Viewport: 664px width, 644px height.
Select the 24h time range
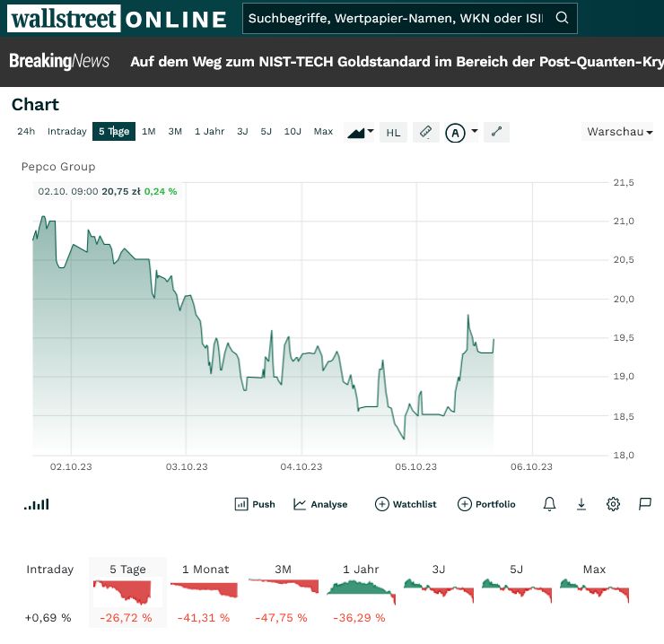26,132
